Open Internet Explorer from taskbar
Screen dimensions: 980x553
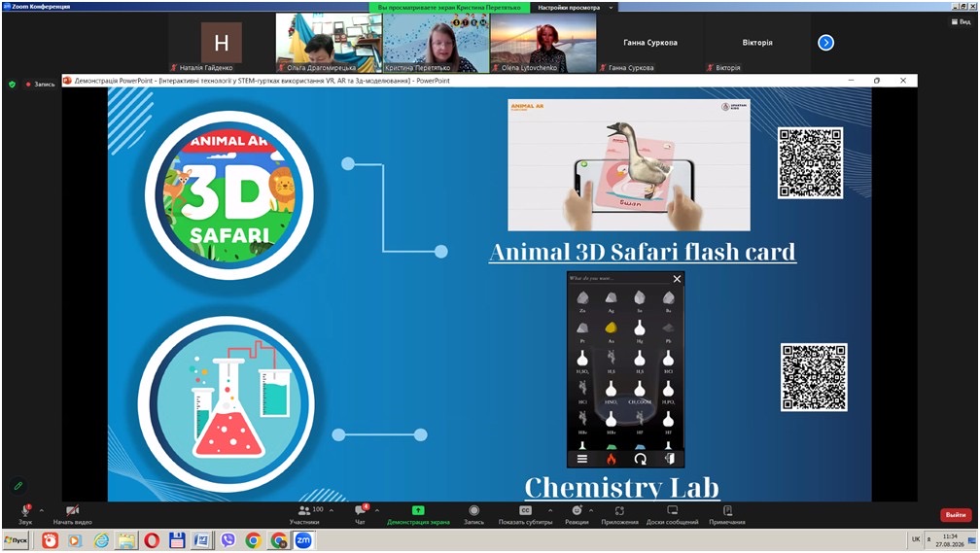101,539
